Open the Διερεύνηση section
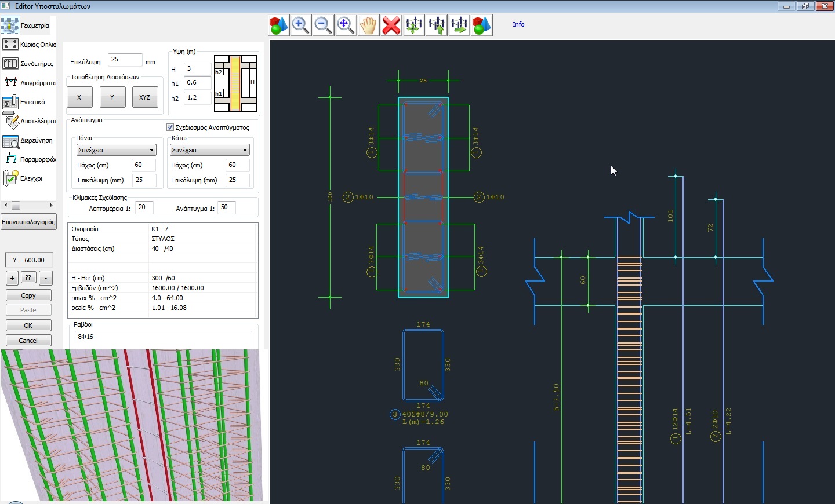Screen dimensions: 835x504 [x=28, y=140]
